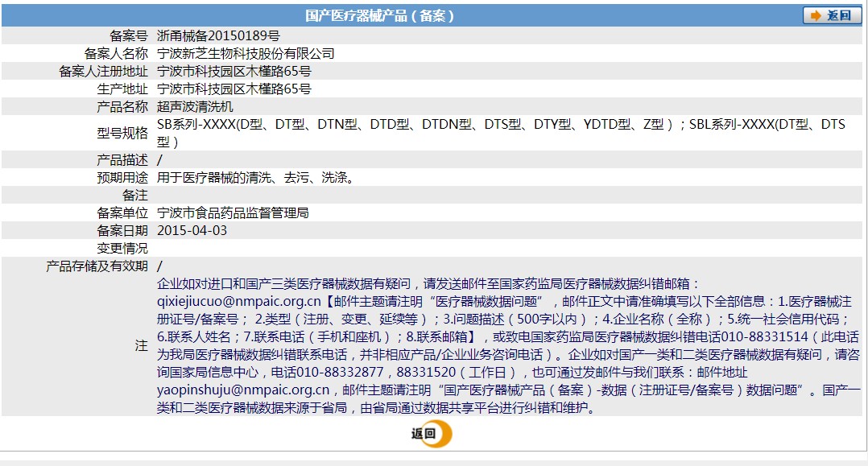Select authority name 宁波市食品药品监督管理局

233,213
